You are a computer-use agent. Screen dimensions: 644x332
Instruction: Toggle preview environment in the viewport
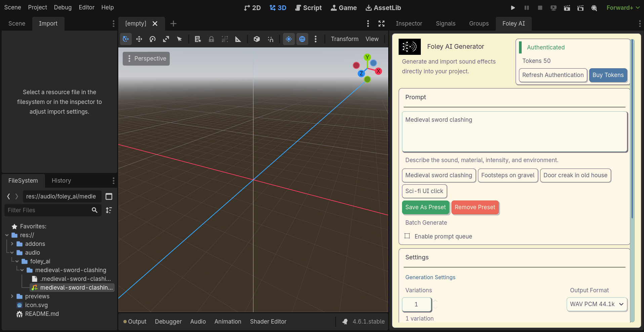click(x=302, y=39)
